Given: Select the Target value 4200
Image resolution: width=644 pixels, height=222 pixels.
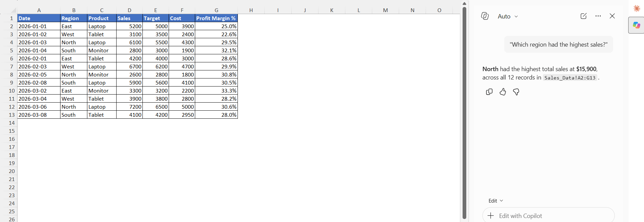Looking at the screenshot, I should [156, 115].
